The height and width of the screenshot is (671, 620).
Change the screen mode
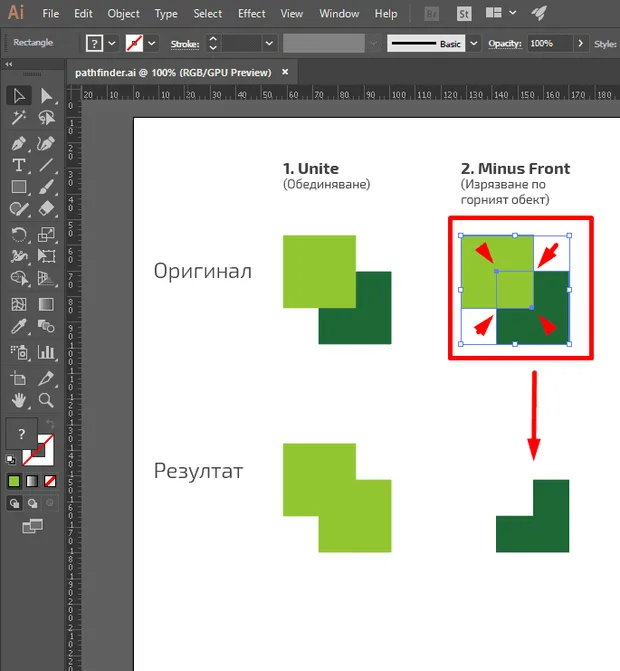click(33, 526)
